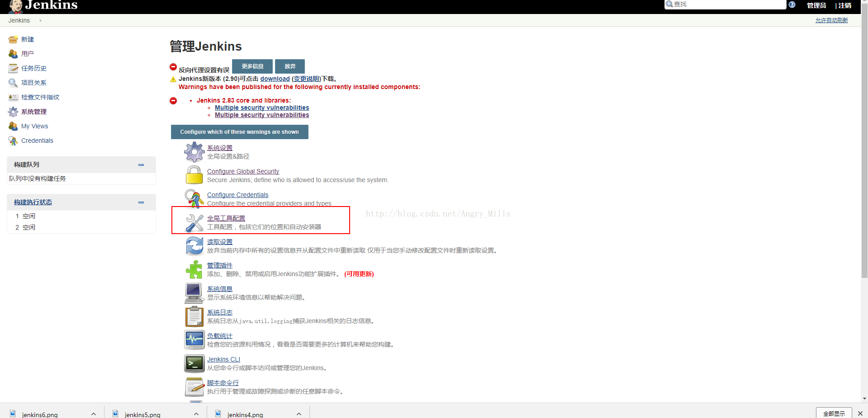The image size is (868, 418).
Task: Click the 管理插件 green puzzle piece icon
Action: click(x=194, y=269)
